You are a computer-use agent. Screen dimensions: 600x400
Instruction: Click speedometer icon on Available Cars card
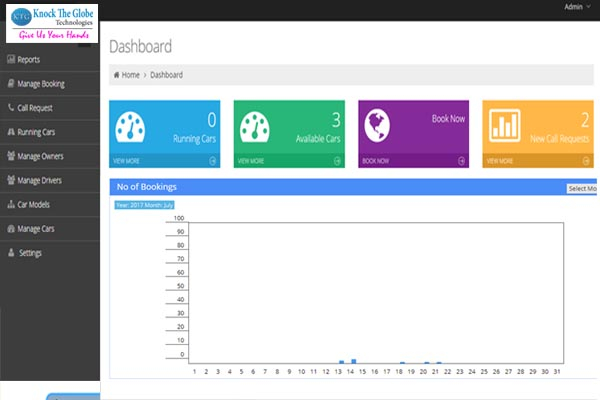[255, 127]
